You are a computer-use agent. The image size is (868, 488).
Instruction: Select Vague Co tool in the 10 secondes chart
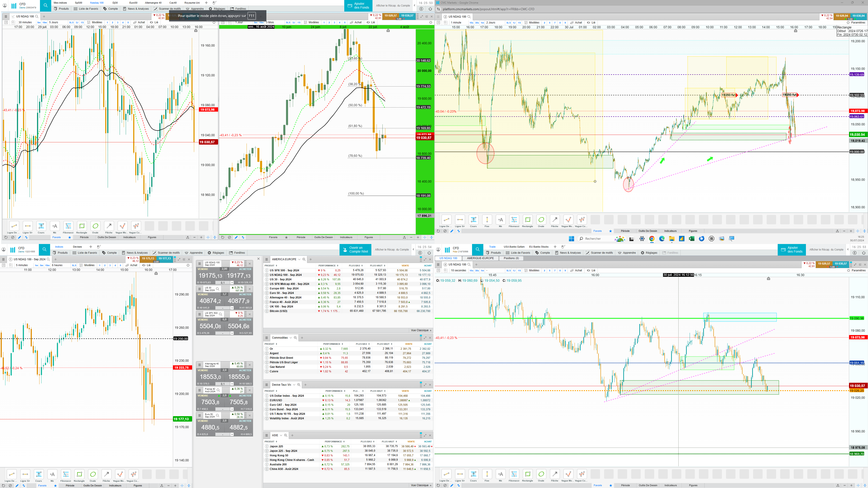pyautogui.click(x=582, y=474)
